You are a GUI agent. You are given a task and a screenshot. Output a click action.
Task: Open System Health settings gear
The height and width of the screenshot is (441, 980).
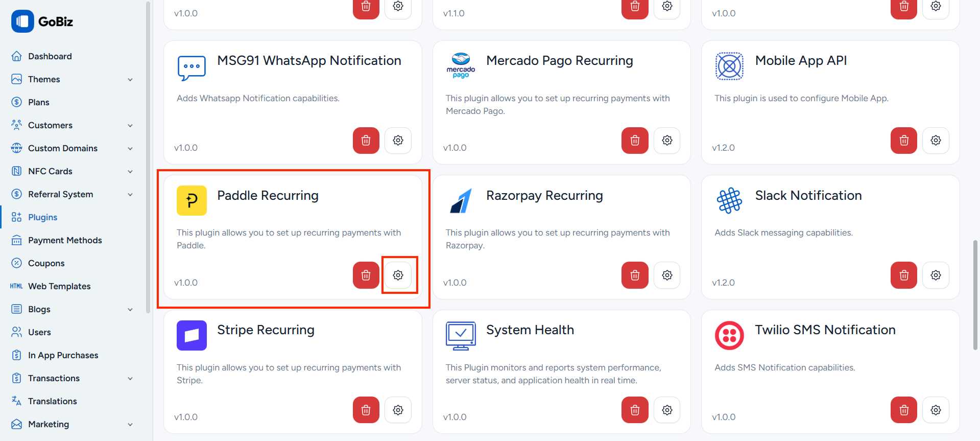pyautogui.click(x=667, y=410)
